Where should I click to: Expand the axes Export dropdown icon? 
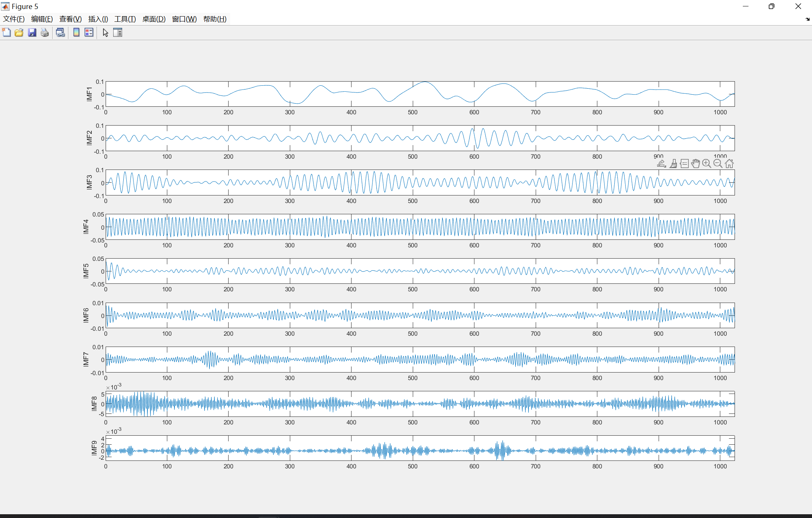click(661, 164)
